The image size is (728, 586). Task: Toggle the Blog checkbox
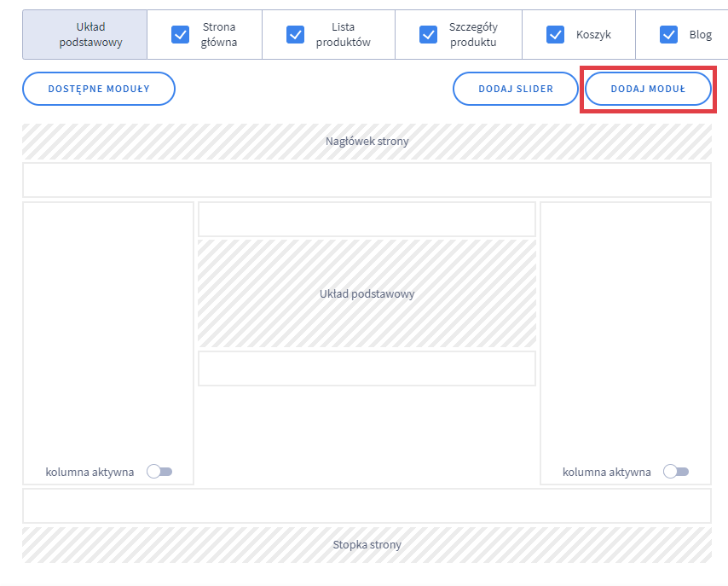(668, 34)
